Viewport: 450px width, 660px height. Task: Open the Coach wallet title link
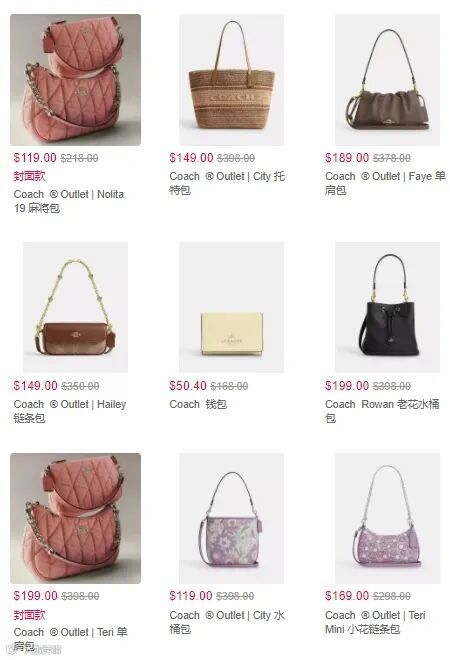click(198, 404)
